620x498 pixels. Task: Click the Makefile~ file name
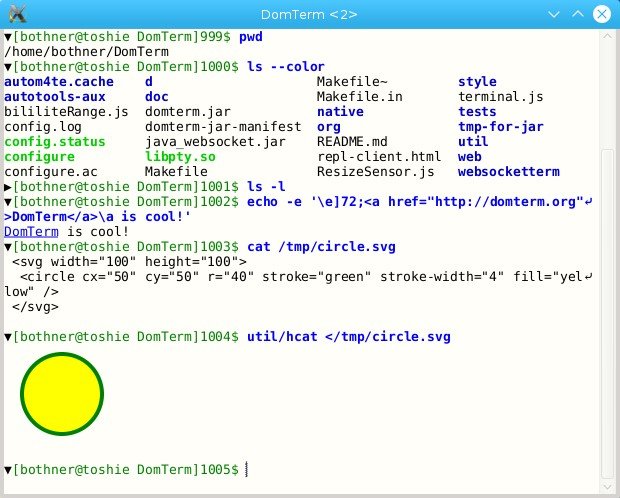pyautogui.click(x=352, y=81)
